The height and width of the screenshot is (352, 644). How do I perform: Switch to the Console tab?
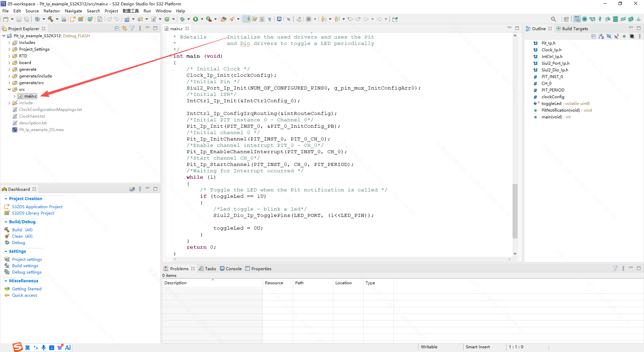coord(231,269)
